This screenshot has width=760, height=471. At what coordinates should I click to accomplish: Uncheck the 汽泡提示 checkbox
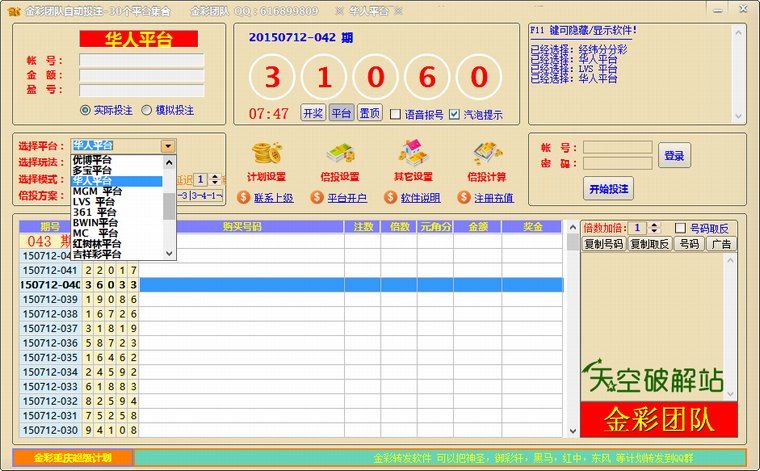click(x=455, y=114)
